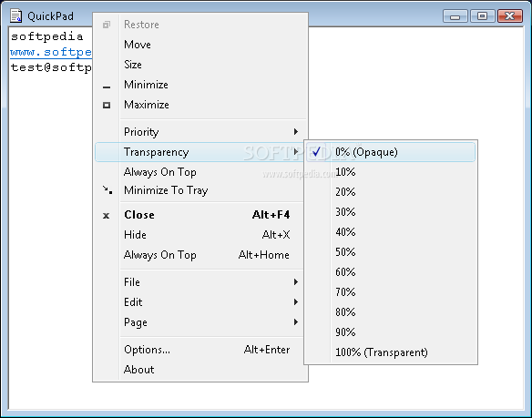Expand the Priority submenu
Screen dimensions: 532x418
point(200,132)
